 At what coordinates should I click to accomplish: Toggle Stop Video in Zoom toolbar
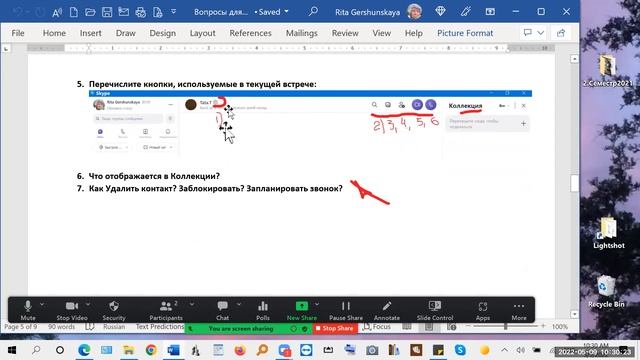tap(72, 310)
